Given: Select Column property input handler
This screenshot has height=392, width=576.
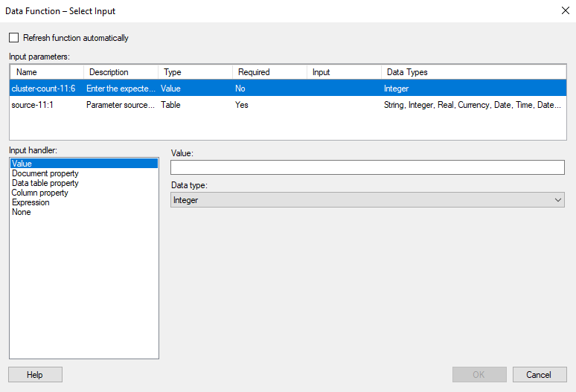Looking at the screenshot, I should point(84,193).
